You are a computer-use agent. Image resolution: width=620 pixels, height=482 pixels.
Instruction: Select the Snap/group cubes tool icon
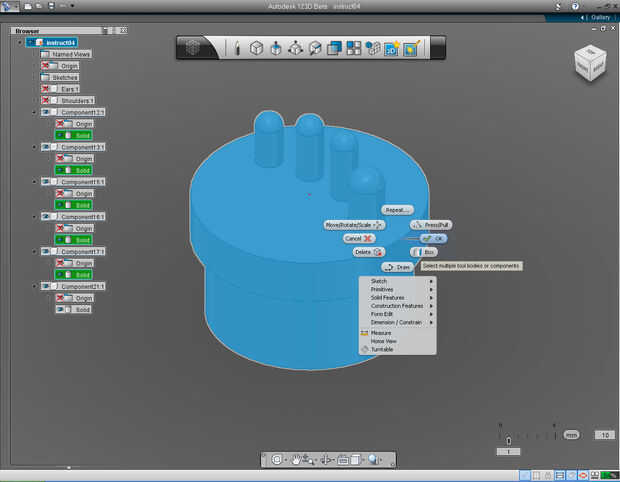[x=372, y=48]
